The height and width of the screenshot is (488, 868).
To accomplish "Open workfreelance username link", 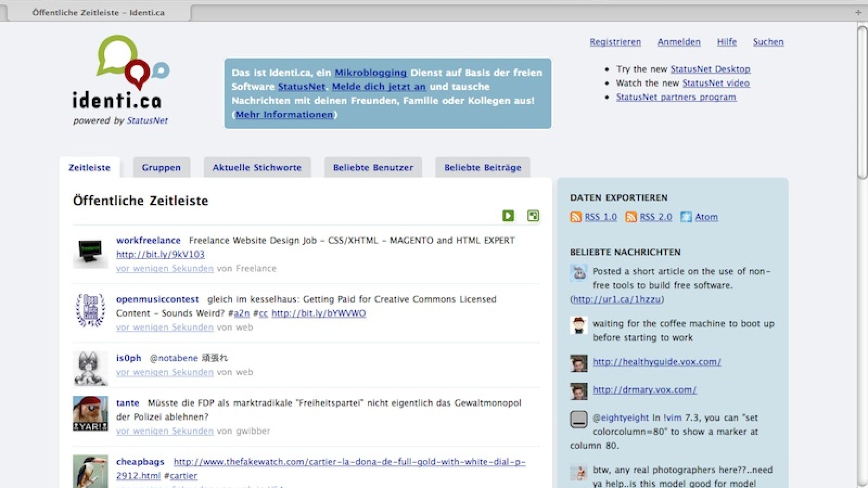I will click(148, 240).
